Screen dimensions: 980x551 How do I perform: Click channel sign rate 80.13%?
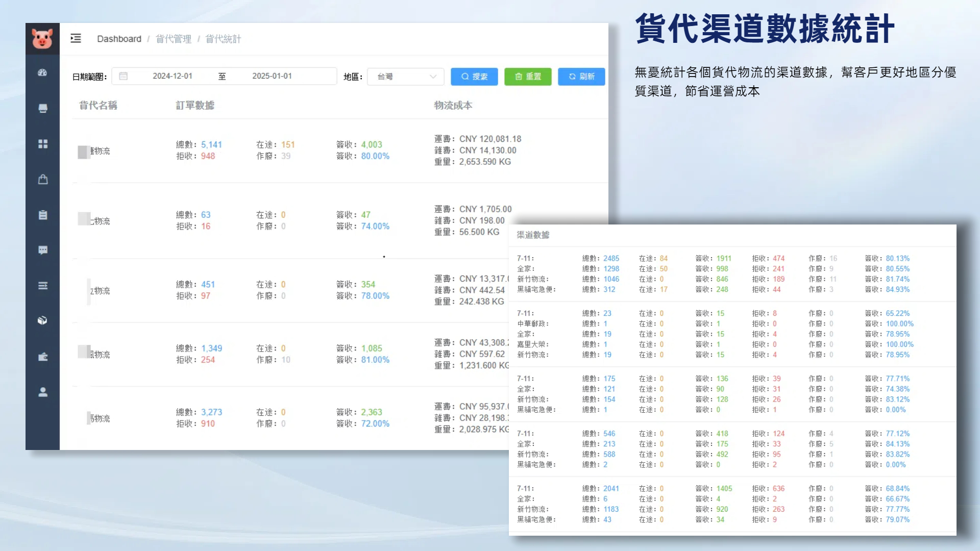[x=898, y=259]
